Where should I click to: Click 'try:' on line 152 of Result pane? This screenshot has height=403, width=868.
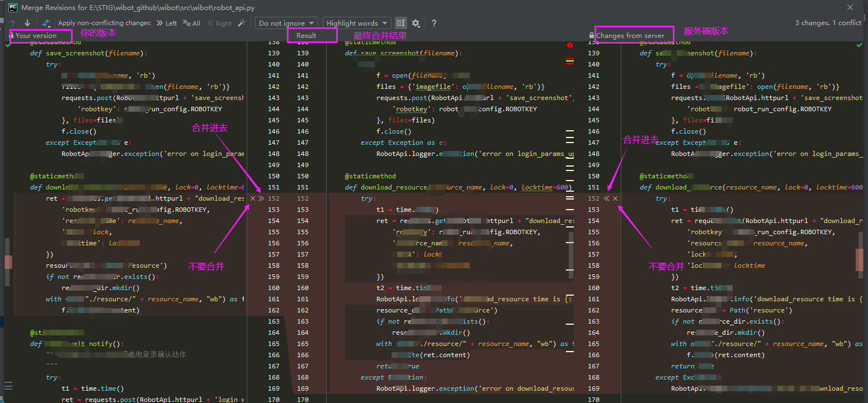click(368, 198)
